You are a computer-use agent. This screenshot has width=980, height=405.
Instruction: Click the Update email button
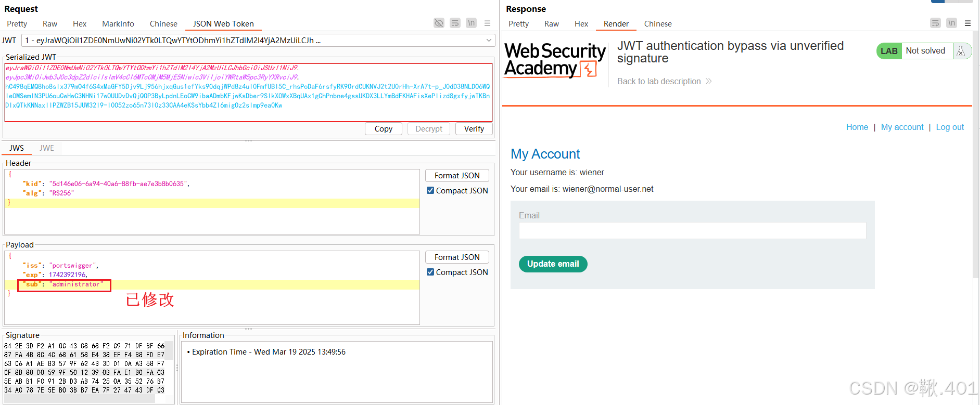pos(553,264)
